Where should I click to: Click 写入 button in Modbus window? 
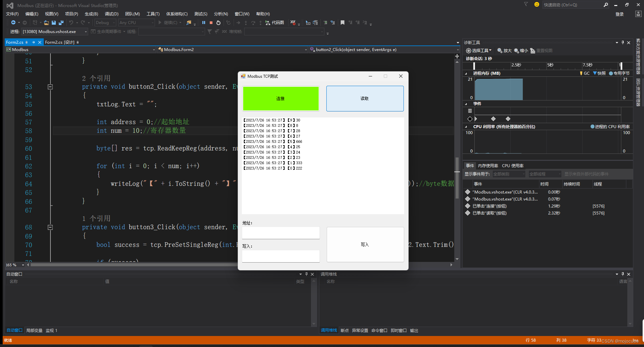pos(365,245)
